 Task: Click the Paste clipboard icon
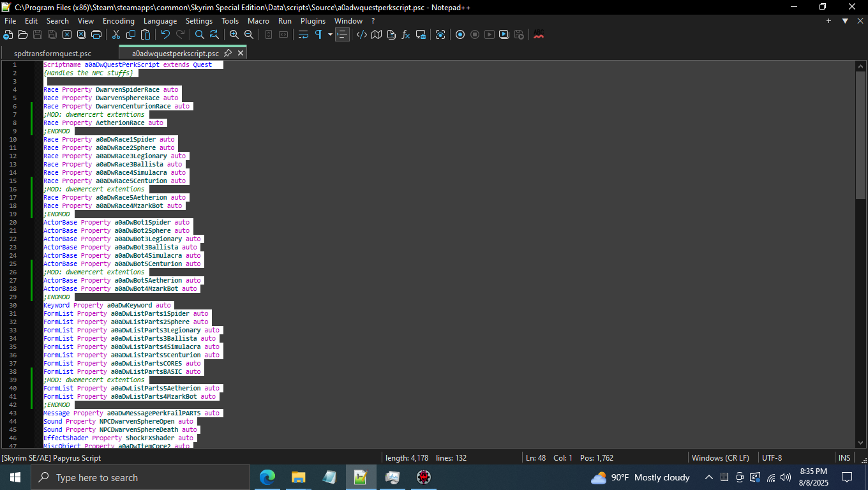[146, 34]
